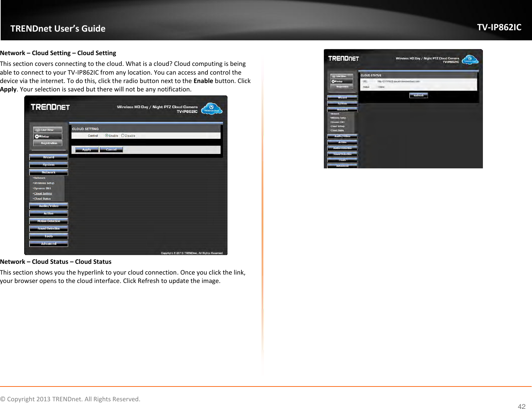Open System menu in Cloud Setting screenshot

click(x=49, y=165)
